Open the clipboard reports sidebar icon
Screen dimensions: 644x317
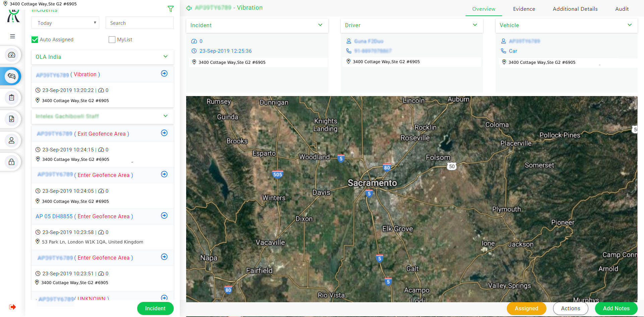click(x=12, y=98)
